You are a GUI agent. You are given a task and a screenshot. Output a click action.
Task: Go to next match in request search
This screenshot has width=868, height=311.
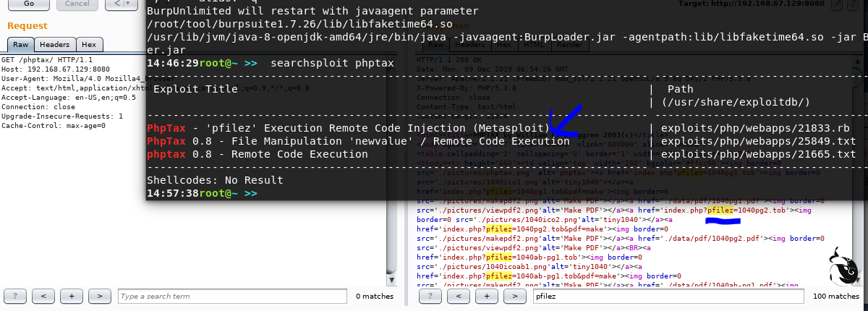click(x=100, y=296)
